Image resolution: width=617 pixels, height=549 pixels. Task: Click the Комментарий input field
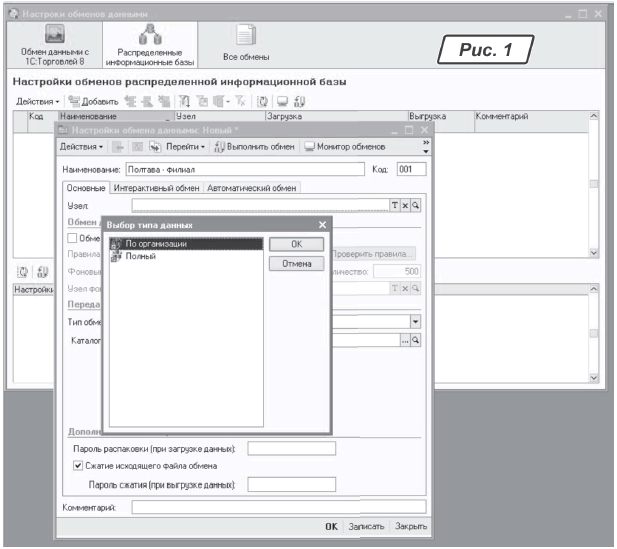click(278, 507)
